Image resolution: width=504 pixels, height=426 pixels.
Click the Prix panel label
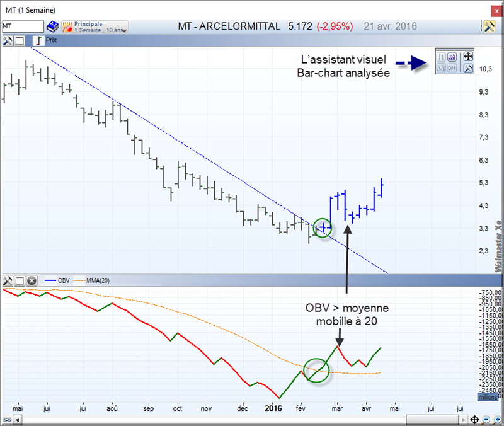(51, 40)
